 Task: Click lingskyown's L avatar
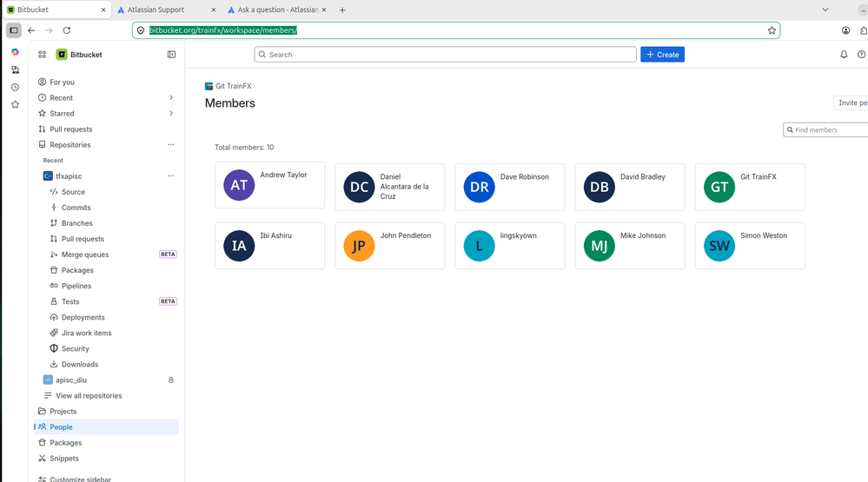(480, 246)
